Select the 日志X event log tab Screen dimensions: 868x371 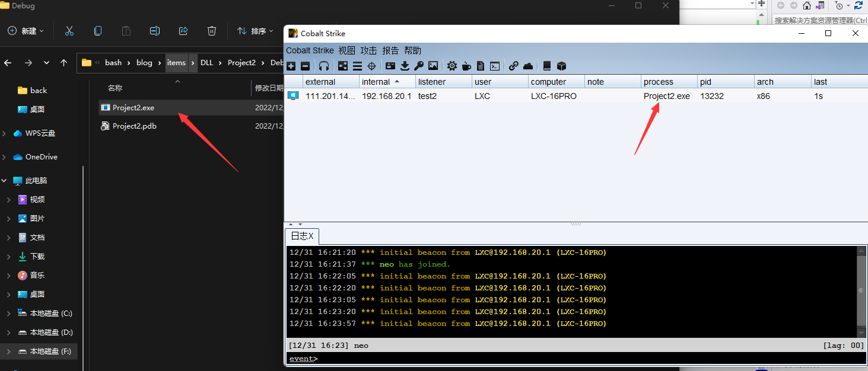[302, 236]
